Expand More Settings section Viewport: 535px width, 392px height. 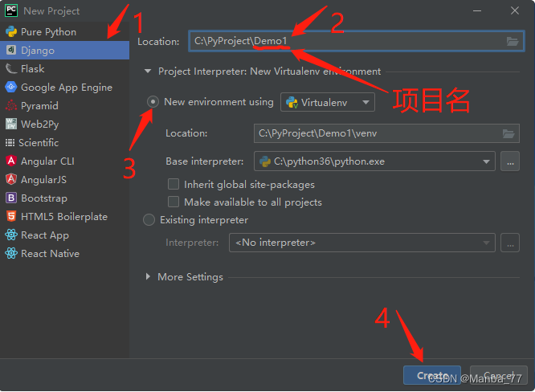148,276
